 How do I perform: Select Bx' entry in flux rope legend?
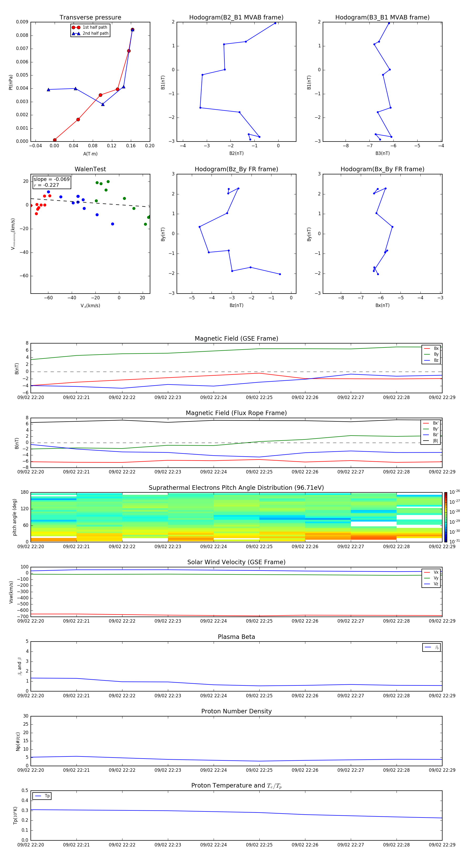click(431, 423)
